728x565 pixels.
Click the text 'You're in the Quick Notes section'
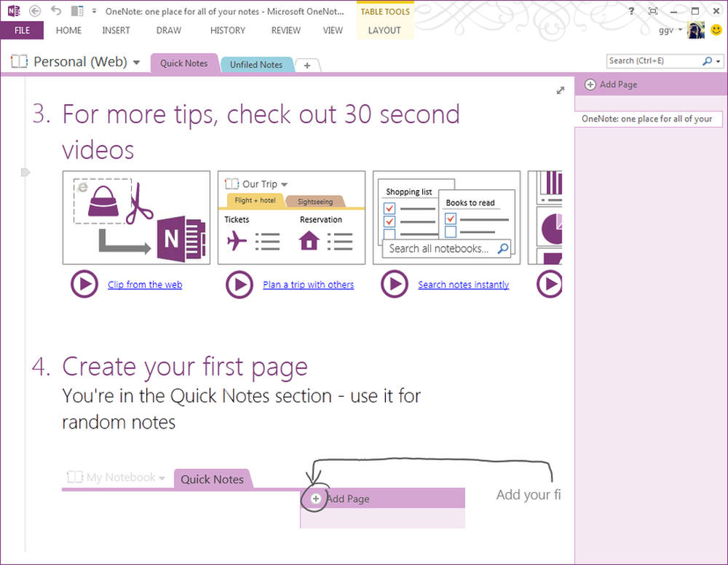click(x=197, y=396)
